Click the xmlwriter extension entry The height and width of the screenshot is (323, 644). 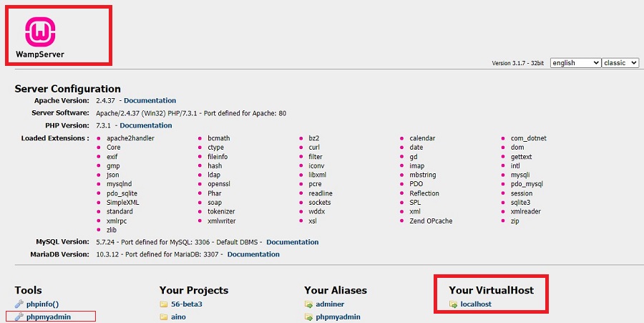point(222,221)
